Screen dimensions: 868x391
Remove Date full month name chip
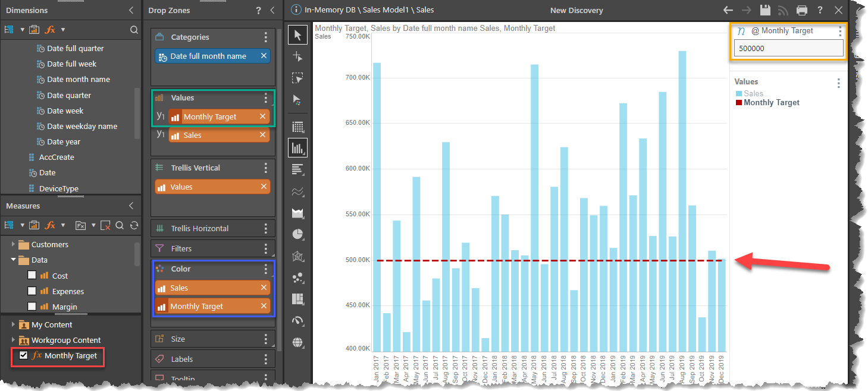point(264,56)
